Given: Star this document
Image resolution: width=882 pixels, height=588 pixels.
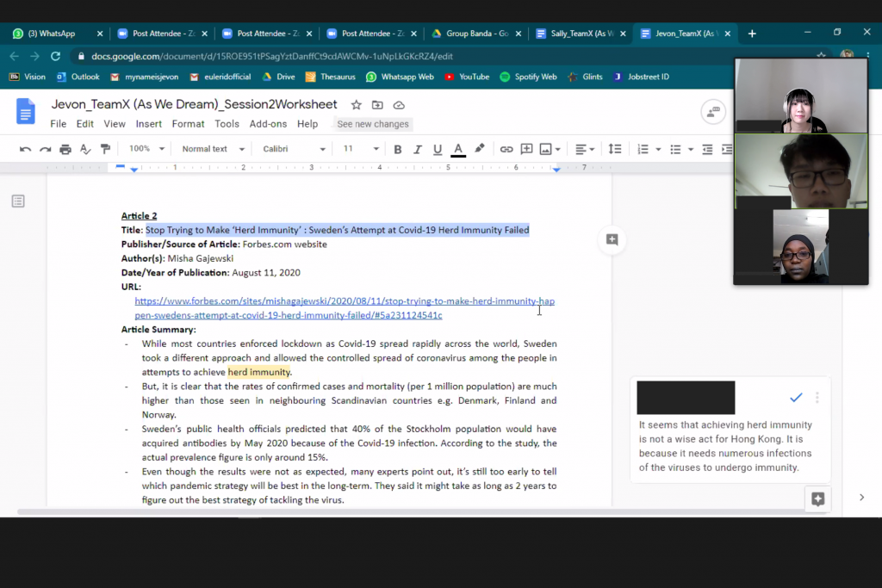Looking at the screenshot, I should [x=357, y=105].
